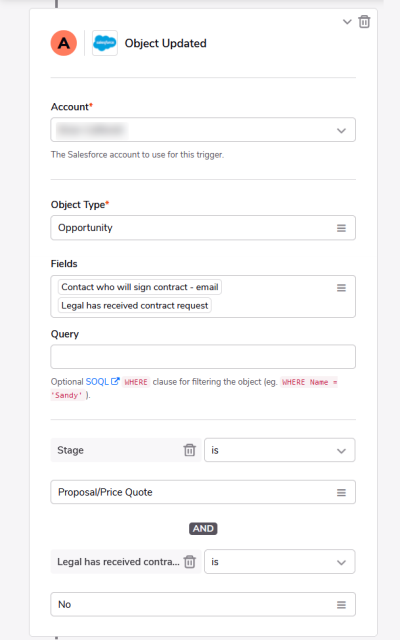Collapse the Object Updated card chevron

click(347, 22)
